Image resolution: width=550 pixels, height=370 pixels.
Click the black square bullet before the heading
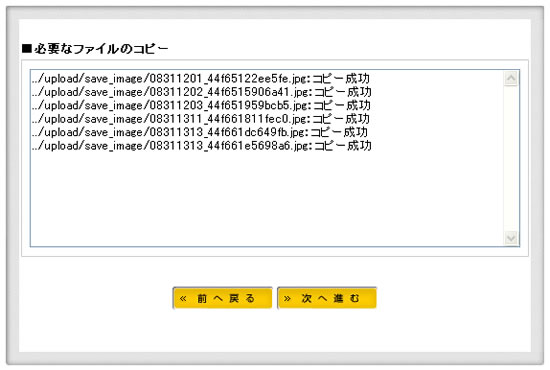click(x=27, y=48)
